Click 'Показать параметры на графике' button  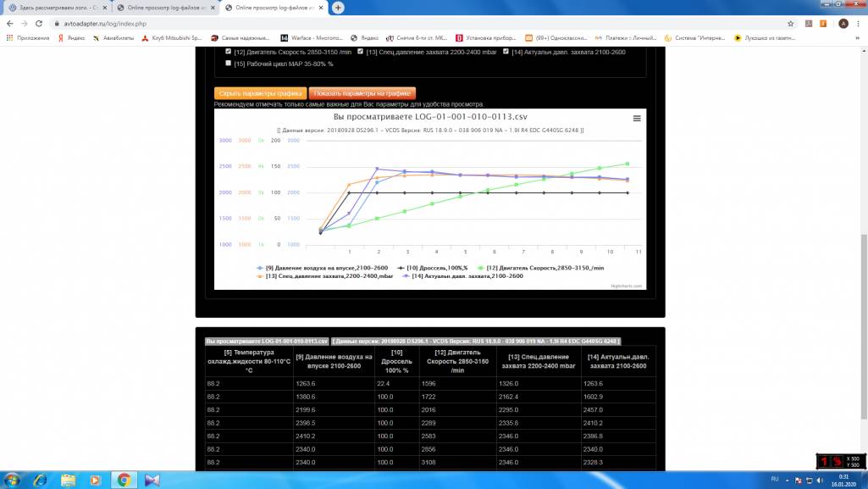click(x=362, y=93)
